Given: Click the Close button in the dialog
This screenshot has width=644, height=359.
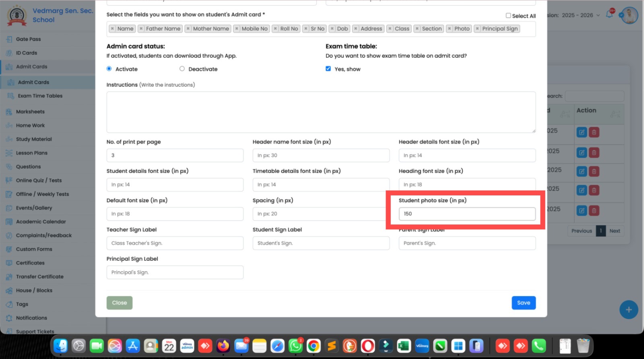Looking at the screenshot, I should coord(119,303).
